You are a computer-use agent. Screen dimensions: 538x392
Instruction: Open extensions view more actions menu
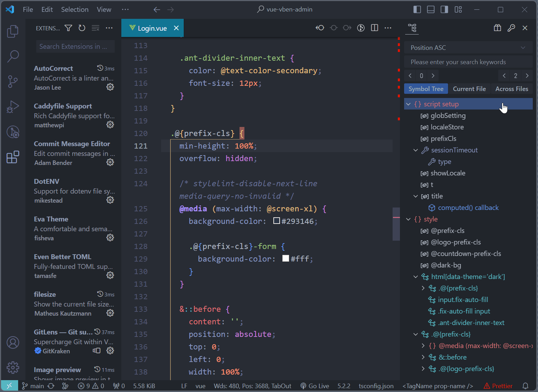pos(109,28)
